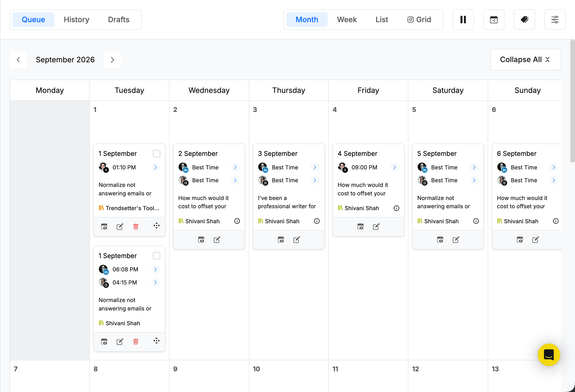
Task: Edit the 2 September post
Action: point(217,240)
